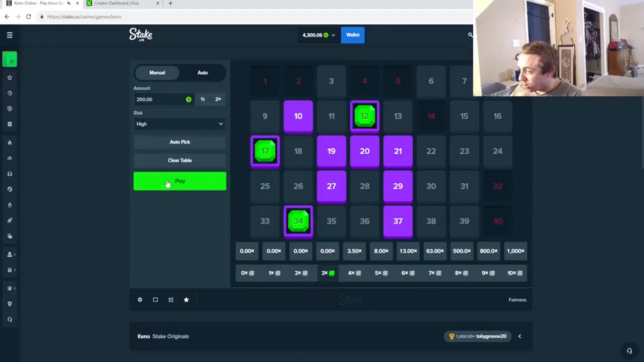The width and height of the screenshot is (644, 362).
Task: Open the Wallet
Action: [353, 35]
